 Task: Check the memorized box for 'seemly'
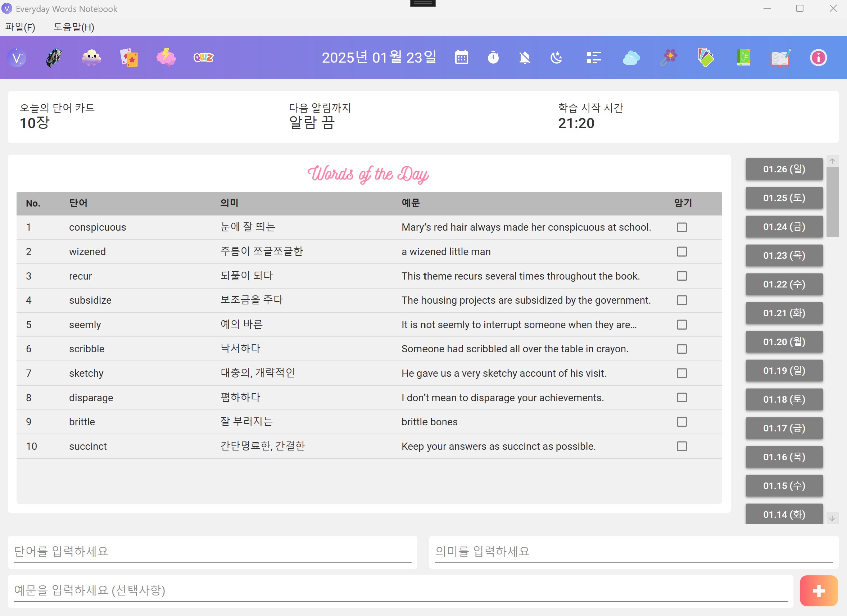click(x=681, y=325)
